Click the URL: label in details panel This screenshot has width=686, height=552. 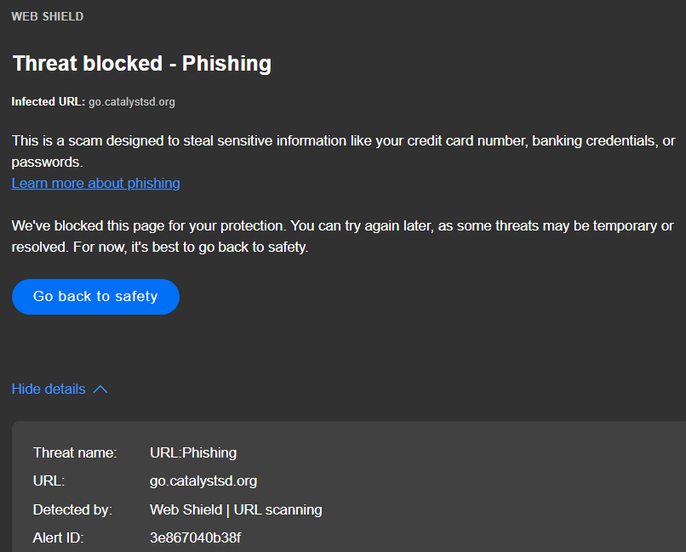pyautogui.click(x=49, y=481)
